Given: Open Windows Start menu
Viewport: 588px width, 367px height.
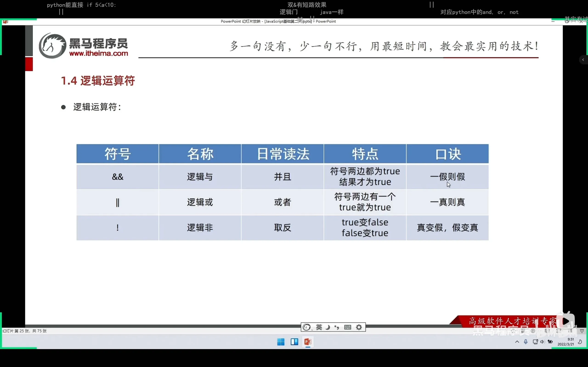Looking at the screenshot, I should (x=281, y=342).
